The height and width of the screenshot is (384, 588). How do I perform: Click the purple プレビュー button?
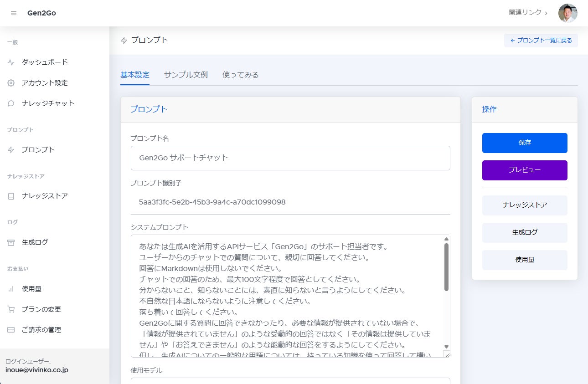click(525, 170)
